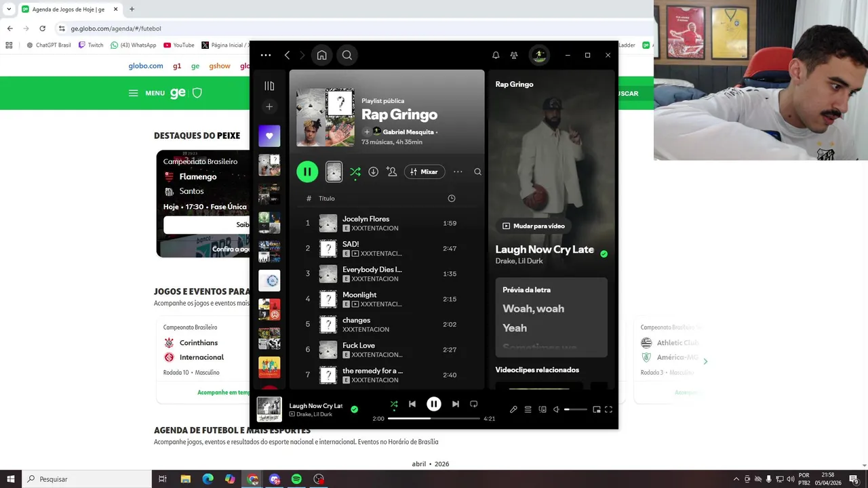This screenshot has height=488, width=868.
Task: Pause the Rap Gringo playlist with green button
Action: tap(307, 171)
